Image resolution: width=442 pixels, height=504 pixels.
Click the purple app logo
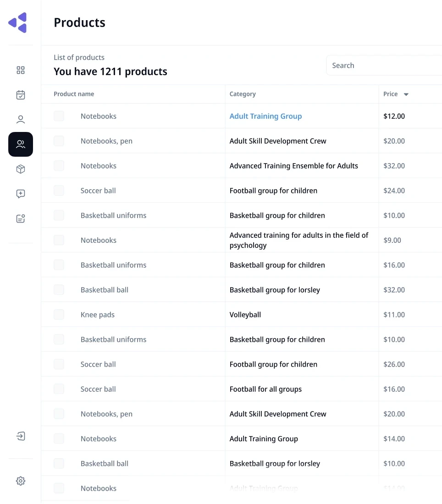click(18, 22)
